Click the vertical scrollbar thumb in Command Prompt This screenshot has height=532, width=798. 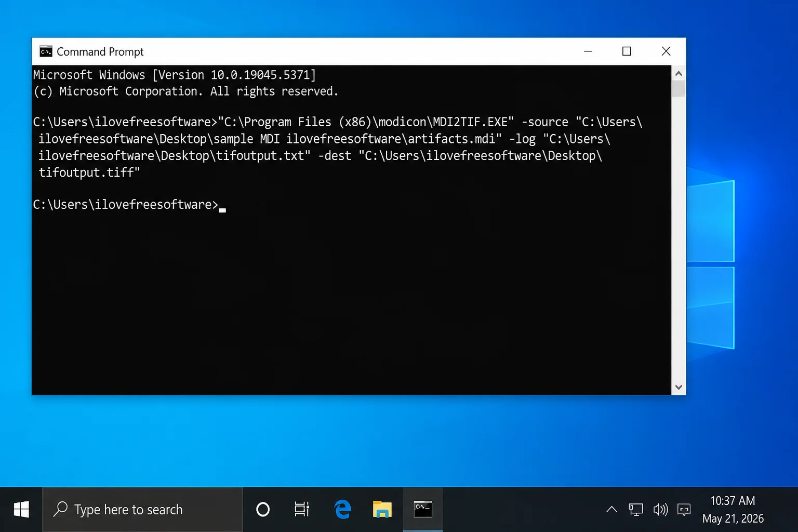click(679, 89)
